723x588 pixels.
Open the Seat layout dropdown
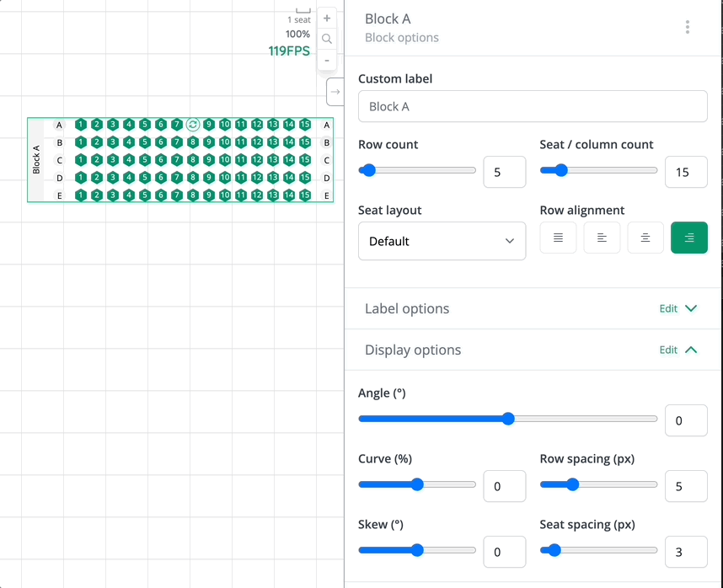point(442,241)
